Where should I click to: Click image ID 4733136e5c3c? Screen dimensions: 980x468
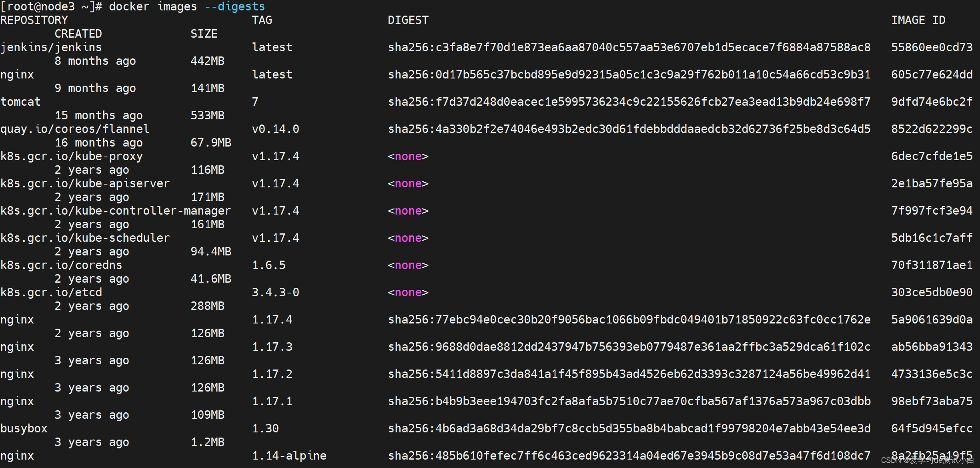pos(932,374)
